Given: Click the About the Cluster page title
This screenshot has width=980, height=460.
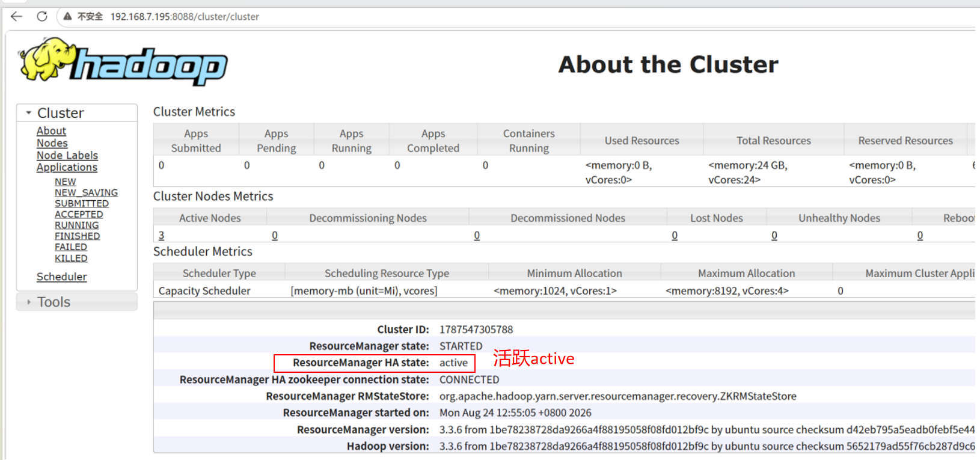Looking at the screenshot, I should coord(668,64).
